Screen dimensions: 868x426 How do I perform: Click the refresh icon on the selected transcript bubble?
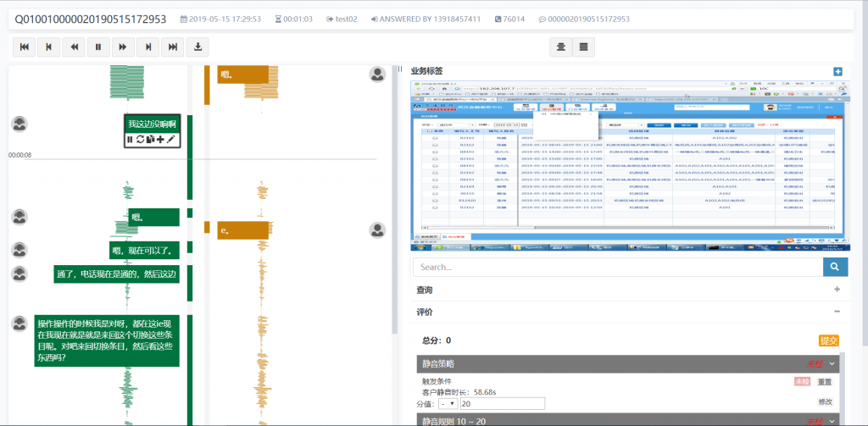(140, 139)
